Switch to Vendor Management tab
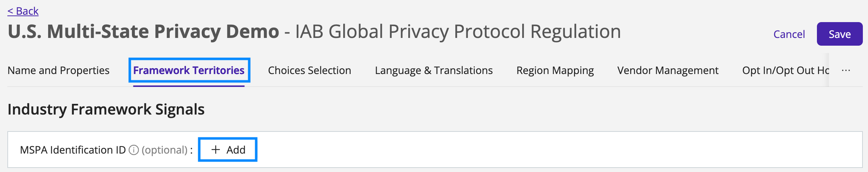Image resolution: width=868 pixels, height=172 pixels. click(x=668, y=70)
